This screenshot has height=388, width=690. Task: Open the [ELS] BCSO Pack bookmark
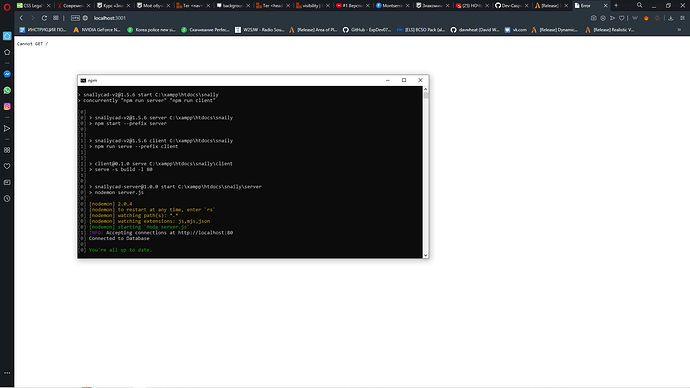421,30
